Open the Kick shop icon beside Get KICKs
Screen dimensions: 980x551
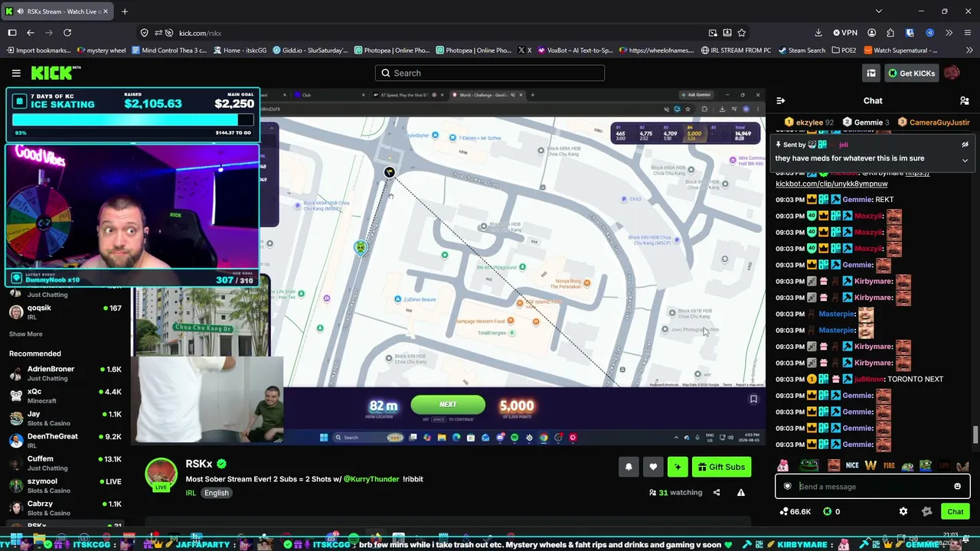[x=871, y=73]
